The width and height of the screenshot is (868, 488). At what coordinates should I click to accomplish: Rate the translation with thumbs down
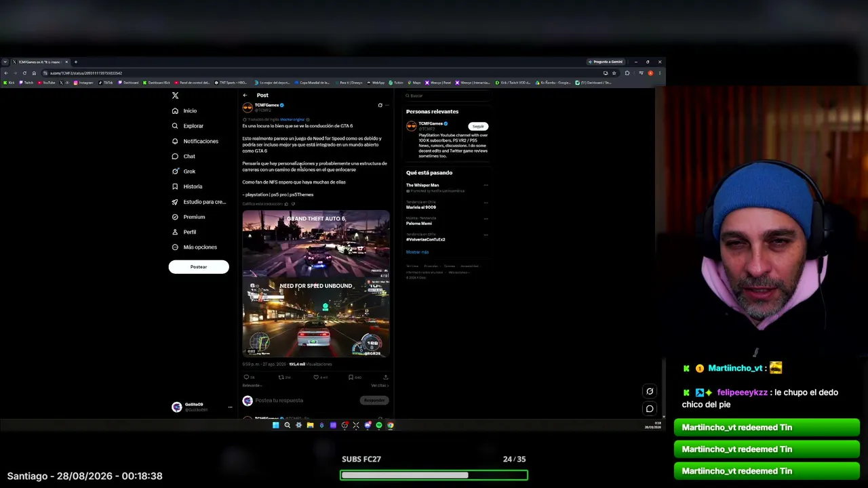coord(293,204)
